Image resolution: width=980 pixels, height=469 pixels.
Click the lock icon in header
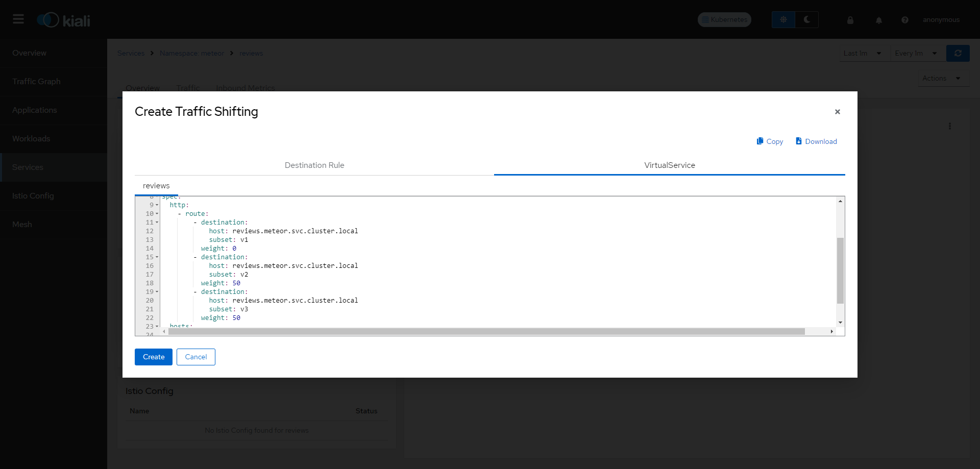point(850,20)
